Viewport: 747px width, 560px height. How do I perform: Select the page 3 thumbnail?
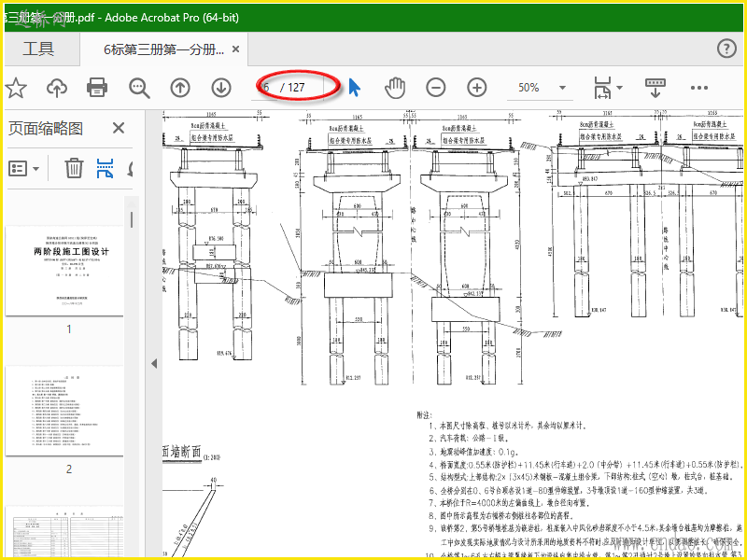[64, 531]
